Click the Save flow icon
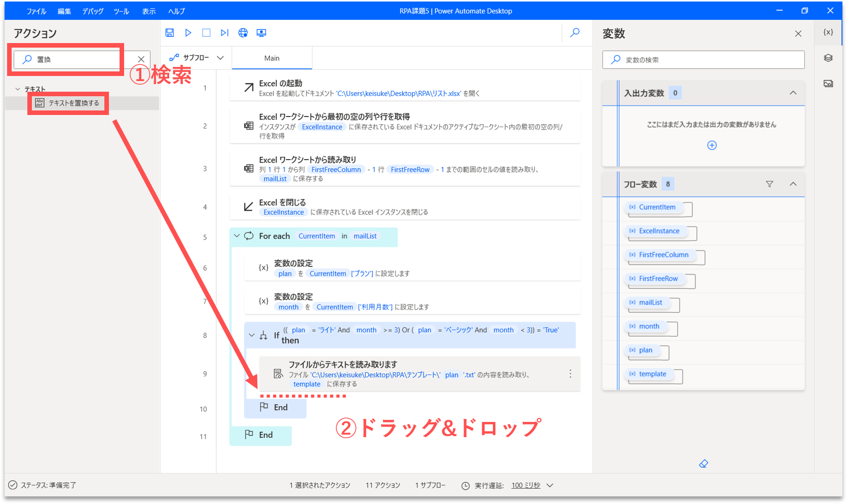Image resolution: width=847 pixels, height=504 pixels. click(x=170, y=33)
